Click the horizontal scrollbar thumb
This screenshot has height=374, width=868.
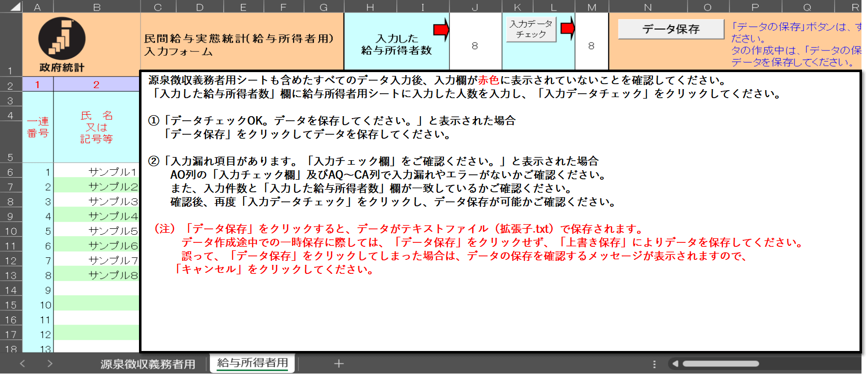coord(720,364)
